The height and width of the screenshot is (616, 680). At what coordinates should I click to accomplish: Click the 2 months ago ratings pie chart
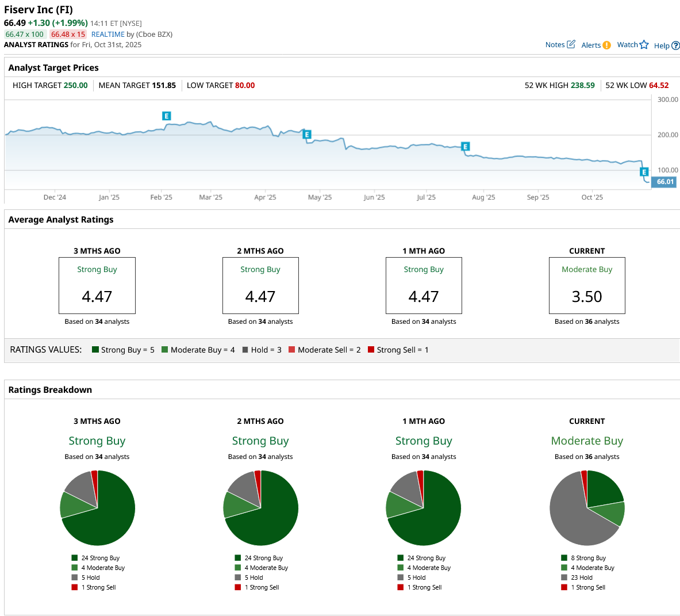[x=260, y=508]
